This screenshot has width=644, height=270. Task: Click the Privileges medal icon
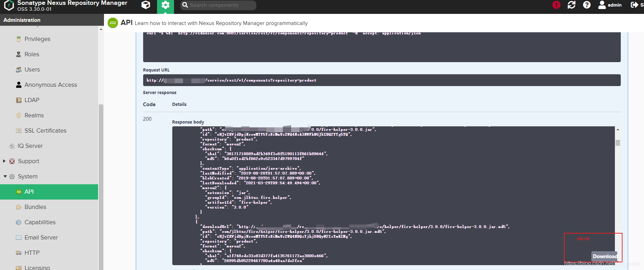point(19,39)
